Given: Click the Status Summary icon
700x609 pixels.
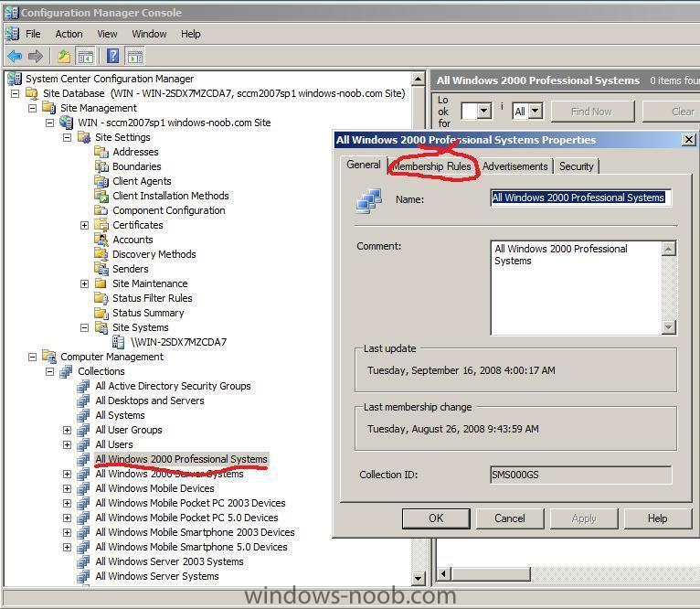Looking at the screenshot, I should point(101,313).
